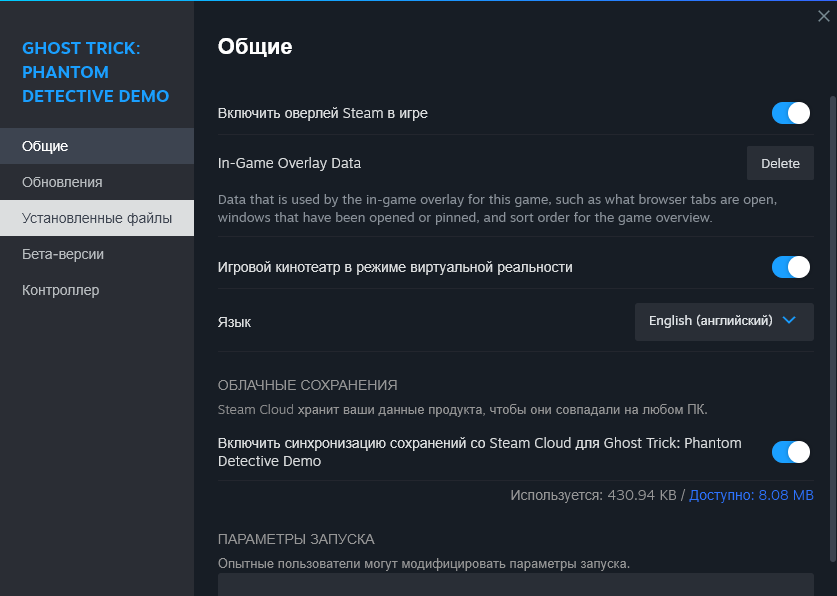The height and width of the screenshot is (596, 837).
Task: Focus the launch options text field
Action: [x=515, y=584]
